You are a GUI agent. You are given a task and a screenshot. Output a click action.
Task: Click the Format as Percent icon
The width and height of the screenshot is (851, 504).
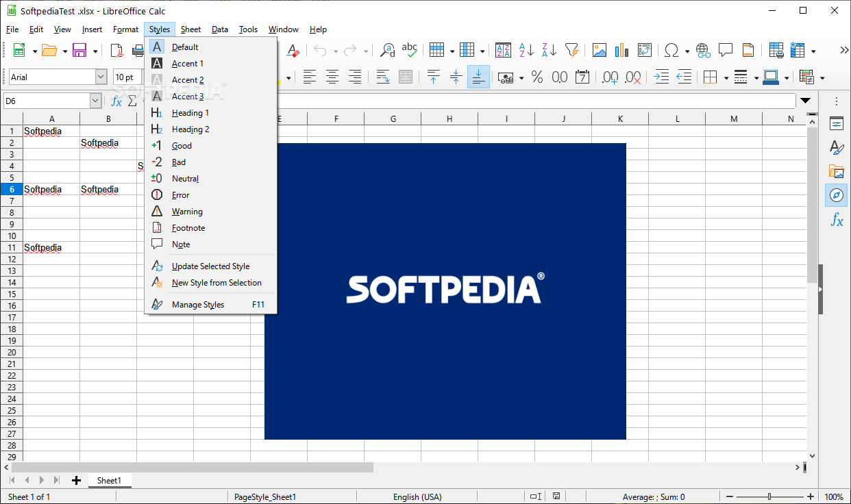537,77
